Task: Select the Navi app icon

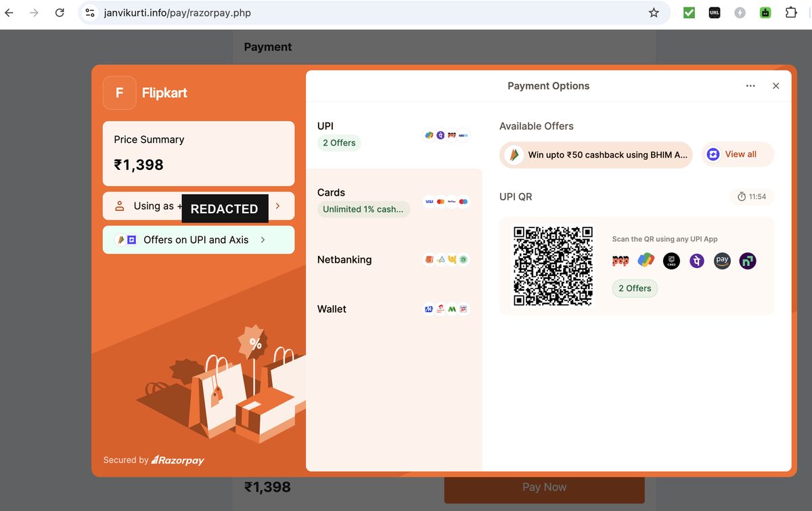Action: [748, 261]
